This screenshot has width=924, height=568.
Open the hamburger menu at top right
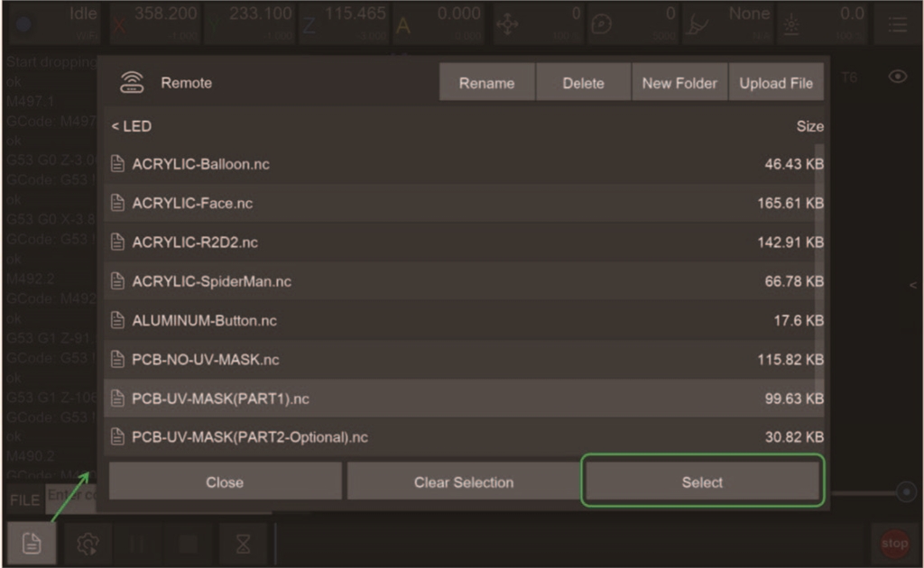click(x=897, y=24)
